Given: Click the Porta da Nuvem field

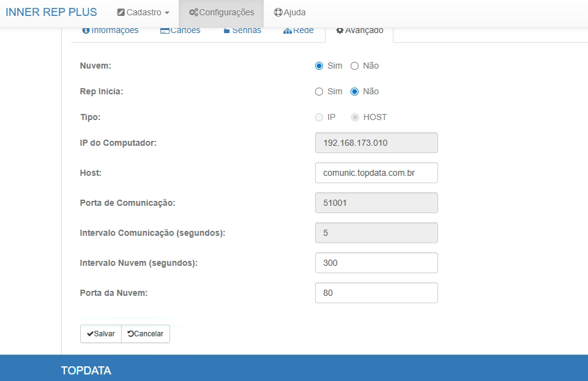Looking at the screenshot, I should point(376,293).
